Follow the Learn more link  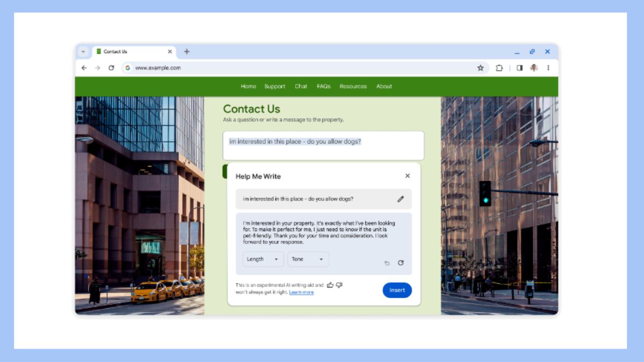[301, 292]
